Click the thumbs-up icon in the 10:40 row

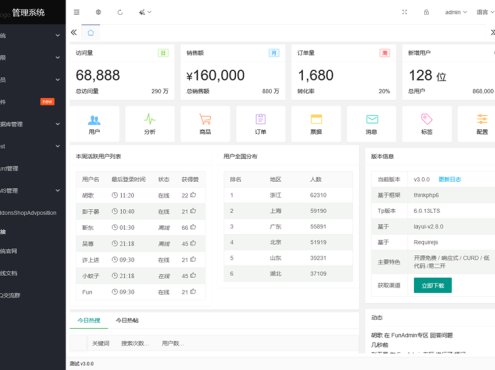[193, 211]
